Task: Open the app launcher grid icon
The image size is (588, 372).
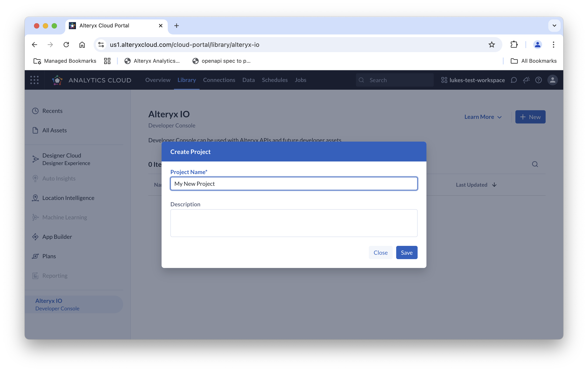Action: point(34,80)
